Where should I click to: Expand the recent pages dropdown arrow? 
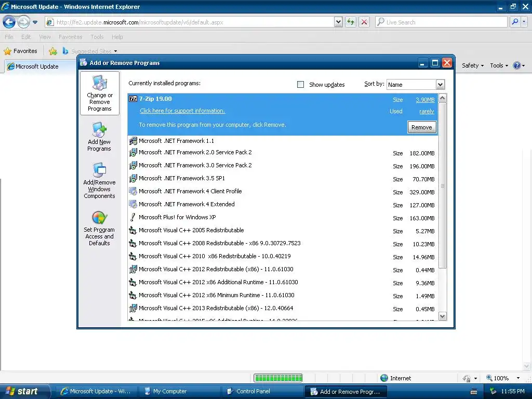tap(35, 22)
